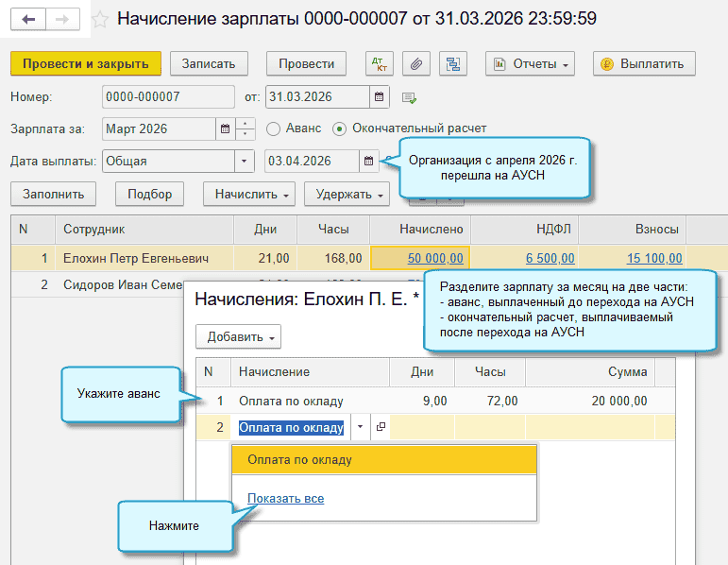Image resolution: width=728 pixels, height=565 pixels.
Task: Click the month stepper for Март 2026
Action: 245,128
